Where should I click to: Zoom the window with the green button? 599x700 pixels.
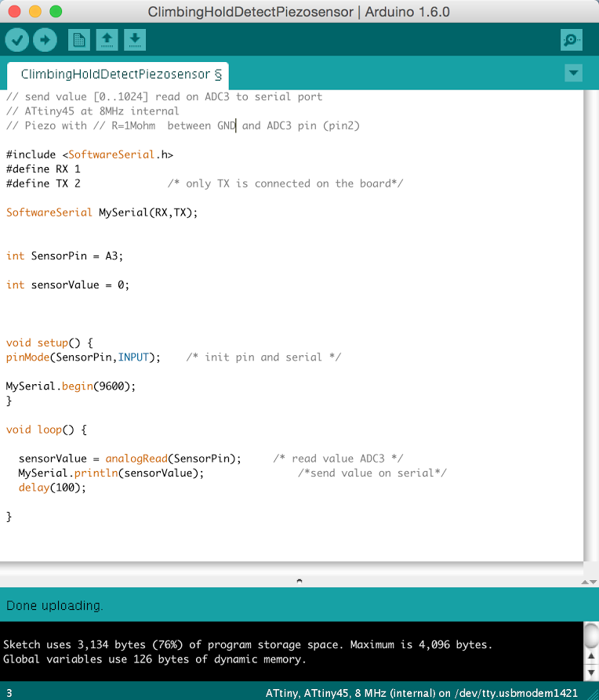coord(56,11)
